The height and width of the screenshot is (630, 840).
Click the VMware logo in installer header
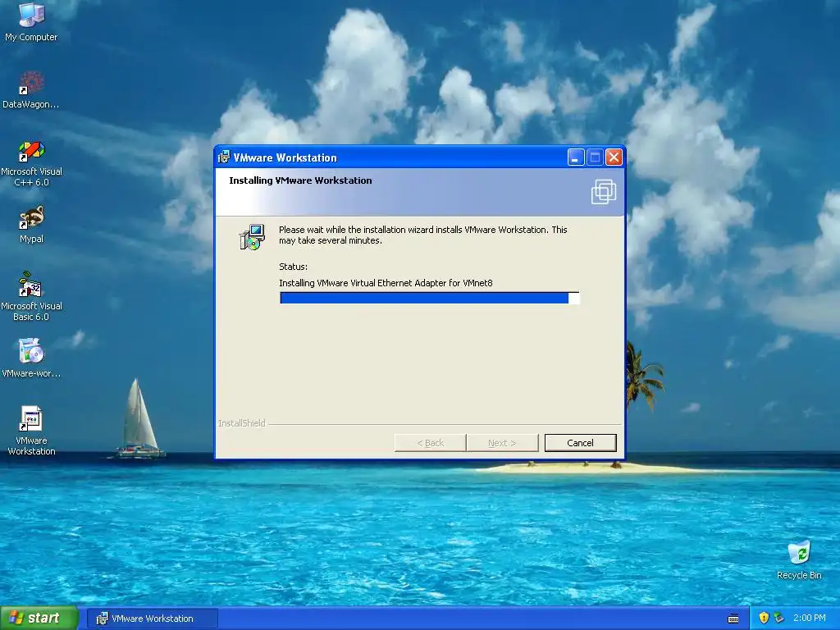[x=604, y=192]
